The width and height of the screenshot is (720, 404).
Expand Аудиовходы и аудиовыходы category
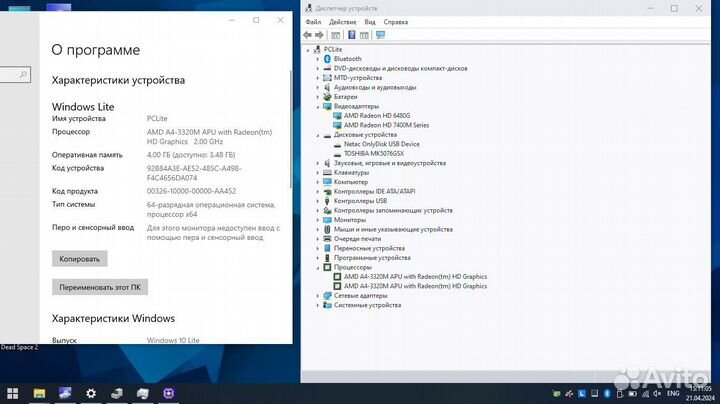click(317, 87)
